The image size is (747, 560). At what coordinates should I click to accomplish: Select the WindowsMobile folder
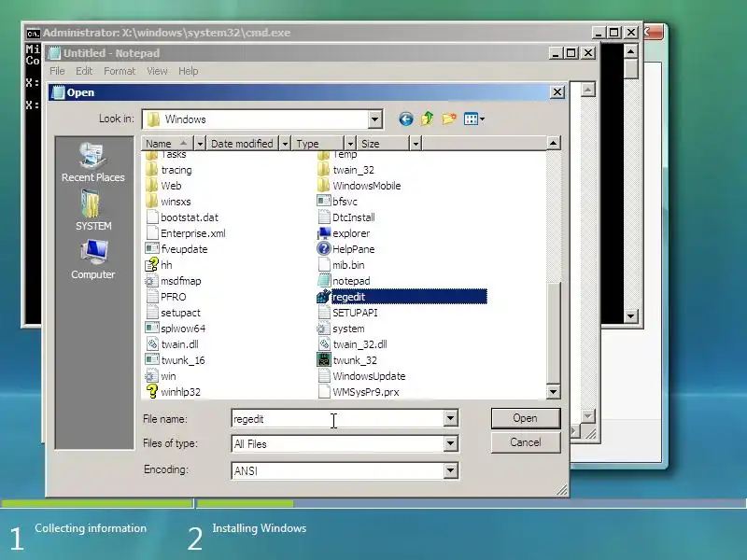359,186
